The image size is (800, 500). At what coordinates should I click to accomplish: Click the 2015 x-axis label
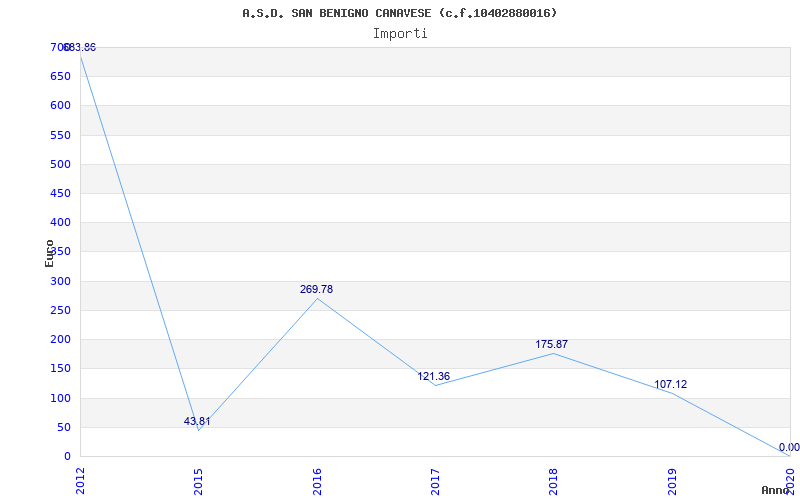click(x=198, y=481)
